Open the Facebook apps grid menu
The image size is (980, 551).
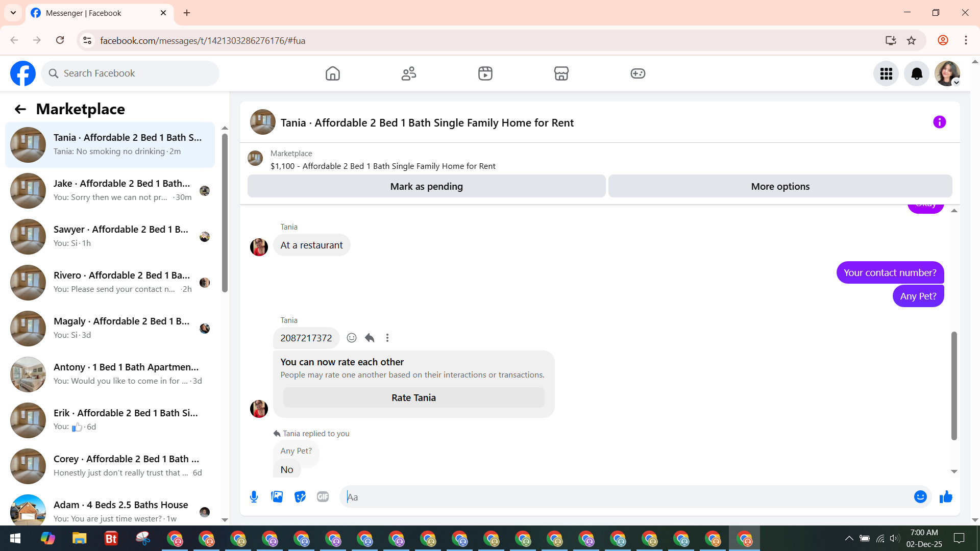coord(886,74)
